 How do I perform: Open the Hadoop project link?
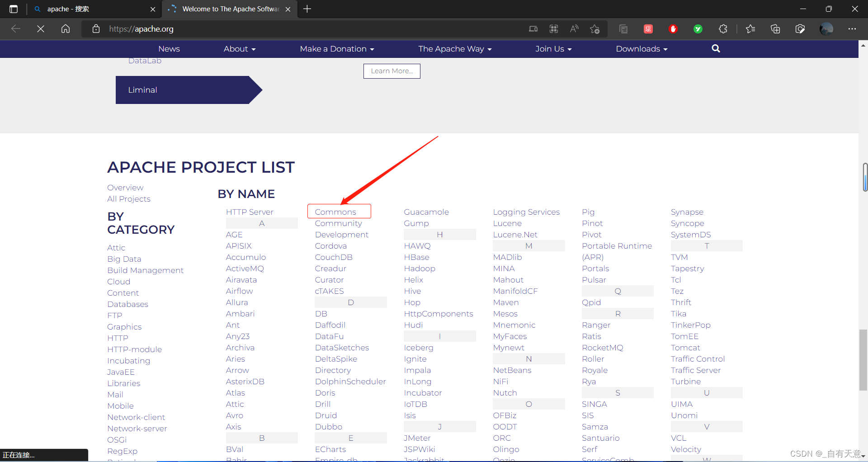(420, 269)
